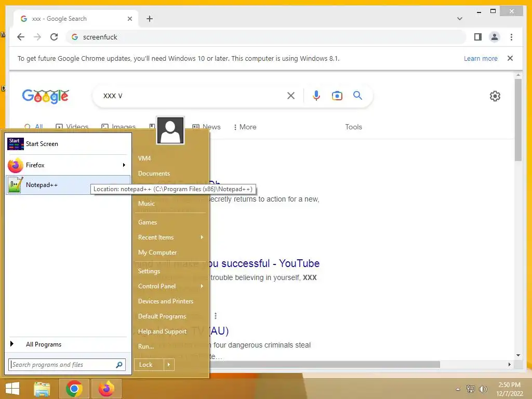Click the vertical scrollbar thumb in Chrome
The image size is (532, 399).
(518, 119)
